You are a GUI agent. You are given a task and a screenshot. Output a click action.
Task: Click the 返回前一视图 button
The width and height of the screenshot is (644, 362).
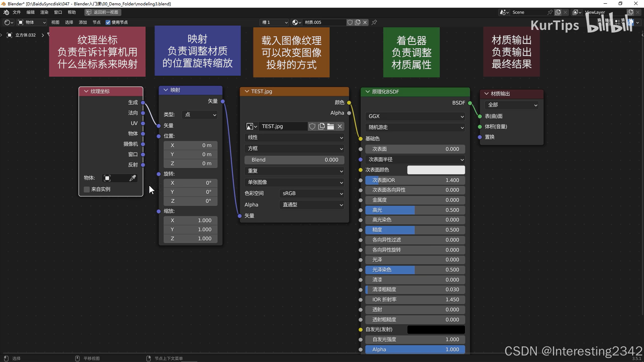pyautogui.click(x=103, y=12)
